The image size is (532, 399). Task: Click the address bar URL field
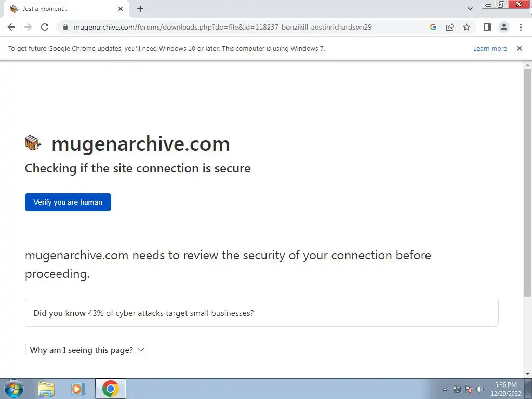point(222,27)
